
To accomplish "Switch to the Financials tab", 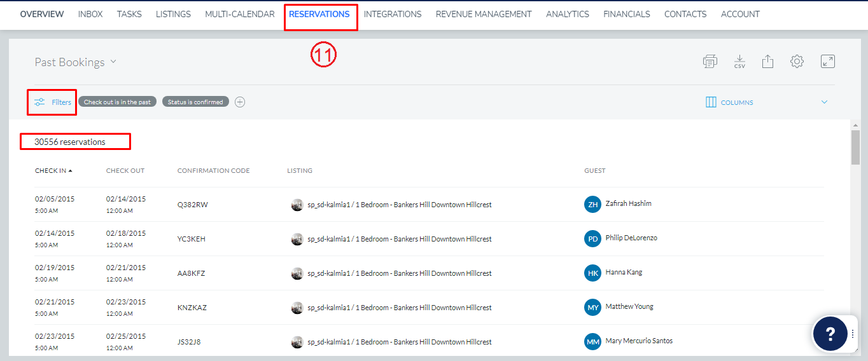I will point(627,14).
